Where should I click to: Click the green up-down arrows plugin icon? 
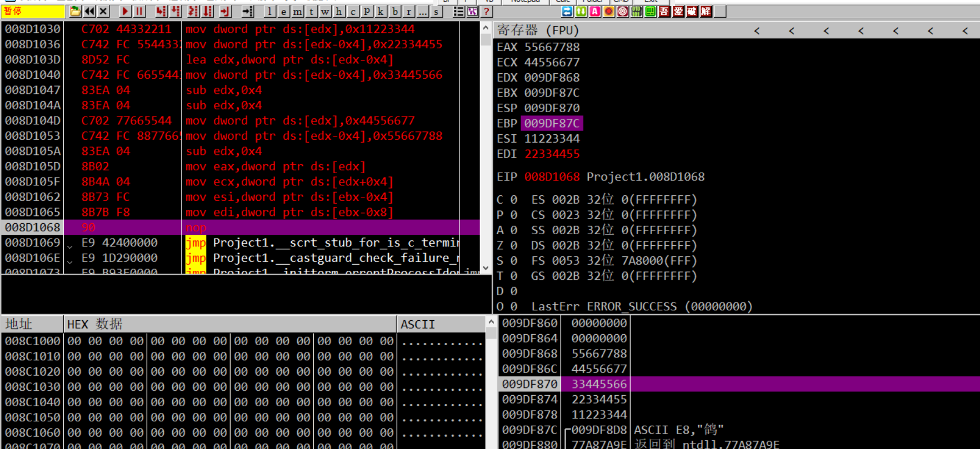tap(581, 11)
